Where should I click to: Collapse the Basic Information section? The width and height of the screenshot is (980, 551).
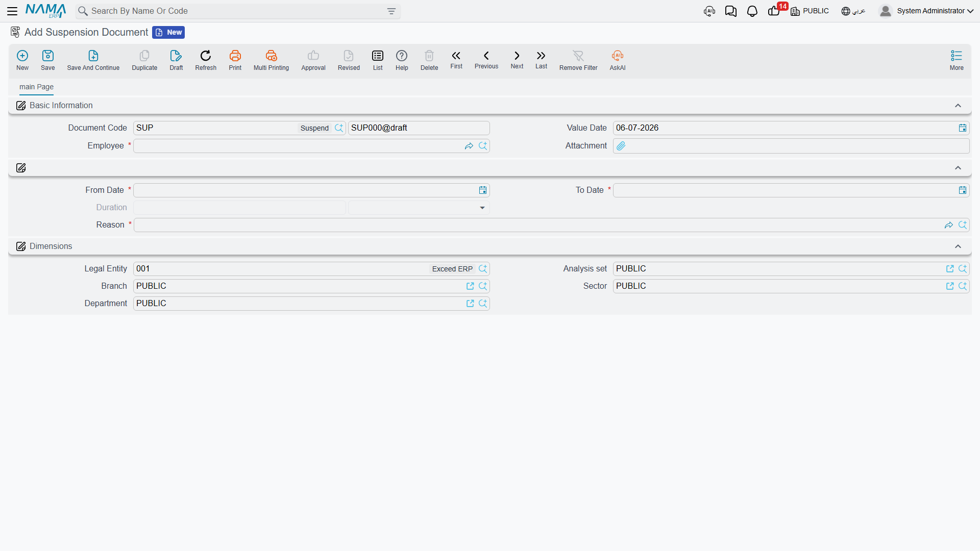[958, 106]
